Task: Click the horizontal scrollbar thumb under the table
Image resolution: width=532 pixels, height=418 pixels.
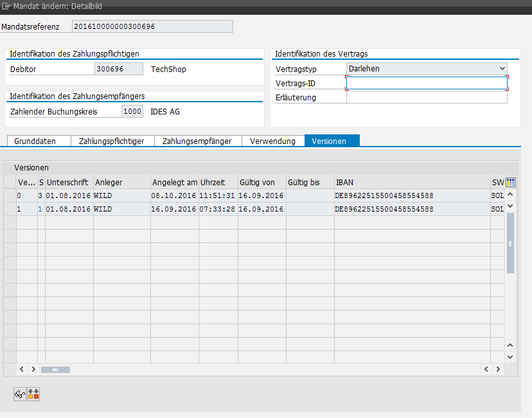Action: (56, 370)
